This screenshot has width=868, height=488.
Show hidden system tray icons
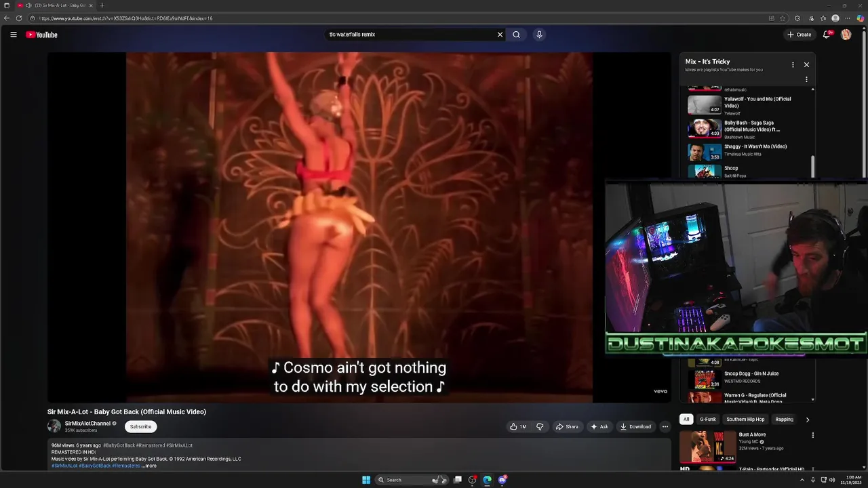802,480
